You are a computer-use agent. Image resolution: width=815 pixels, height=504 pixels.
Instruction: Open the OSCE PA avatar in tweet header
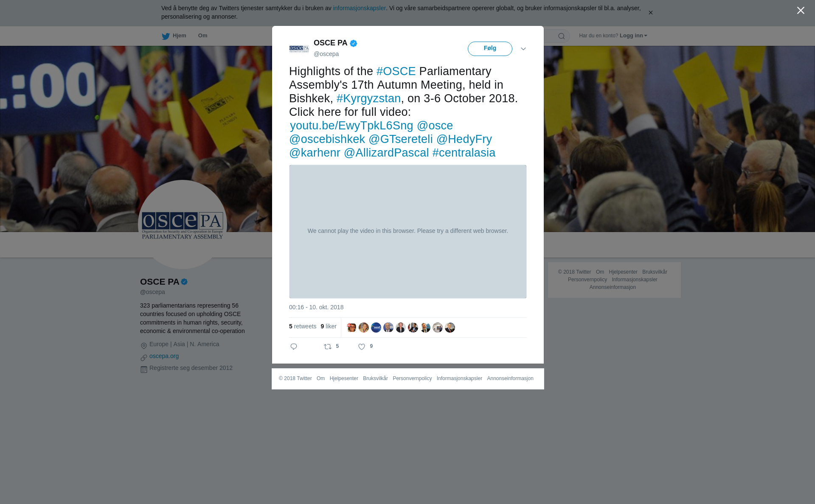[299, 49]
